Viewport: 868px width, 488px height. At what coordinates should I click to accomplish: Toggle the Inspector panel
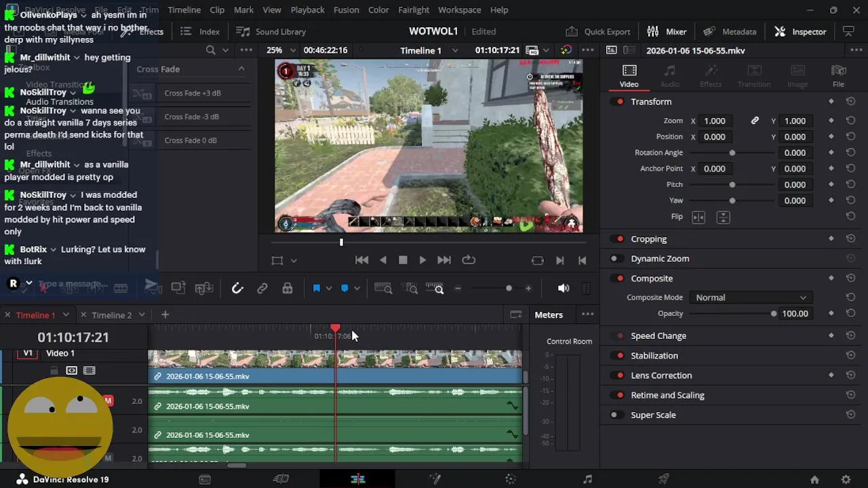click(x=800, y=32)
